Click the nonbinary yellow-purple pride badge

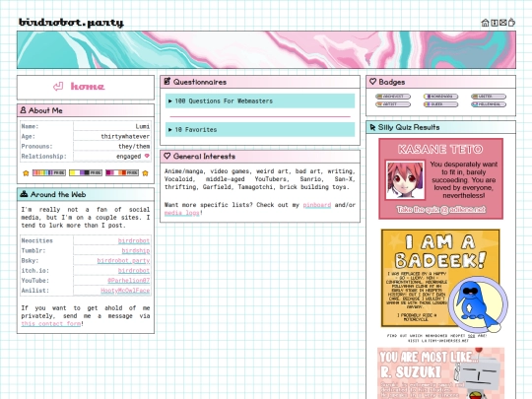86,172
